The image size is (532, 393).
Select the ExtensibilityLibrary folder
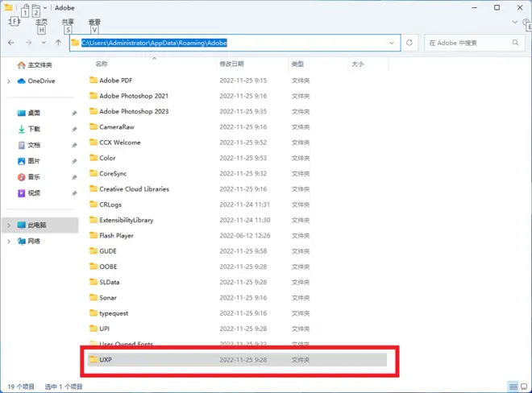(121, 220)
